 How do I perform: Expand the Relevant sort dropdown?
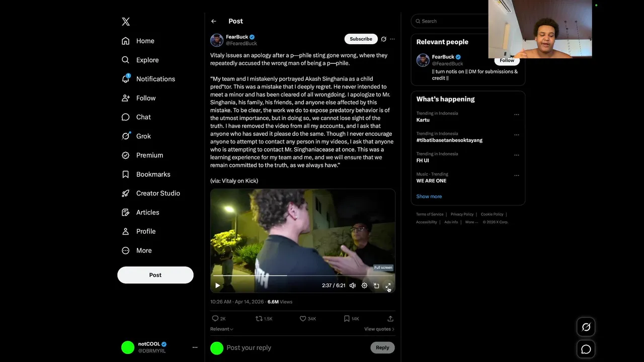tap(222, 329)
